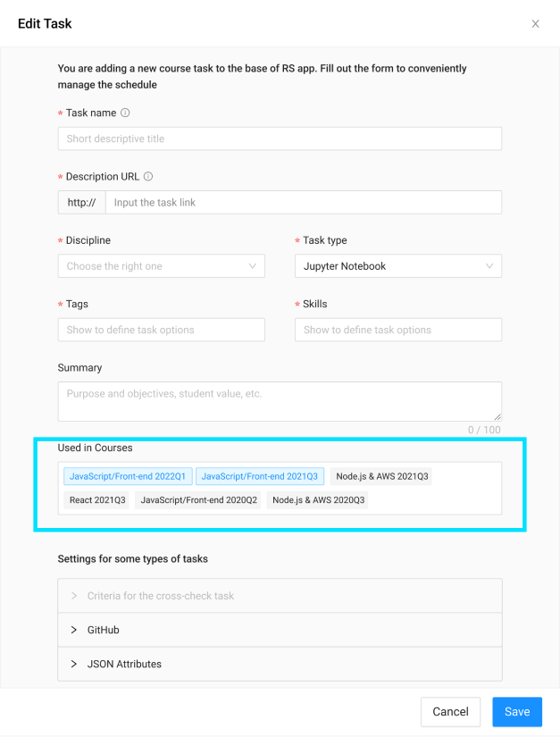Image resolution: width=560 pixels, height=737 pixels.
Task: Click the Edit Task dialog title
Action: 45,23
